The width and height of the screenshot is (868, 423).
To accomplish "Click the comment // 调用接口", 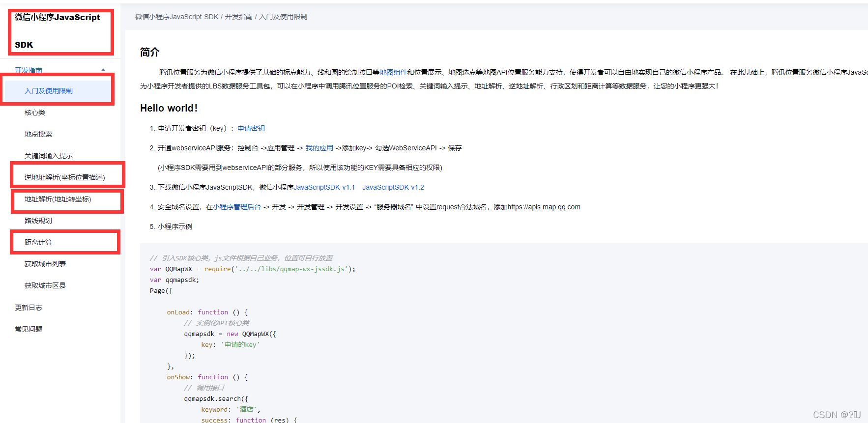I will tap(204, 388).
